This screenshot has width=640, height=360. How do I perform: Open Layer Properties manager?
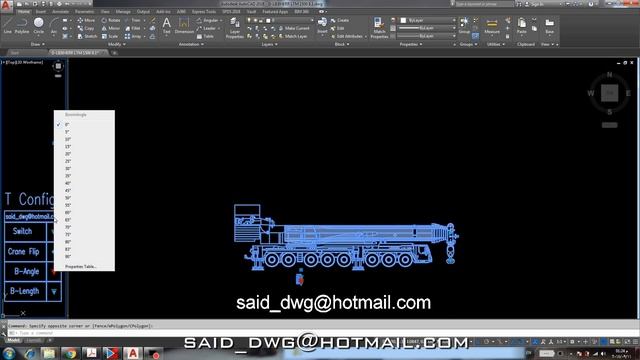tap(235, 28)
